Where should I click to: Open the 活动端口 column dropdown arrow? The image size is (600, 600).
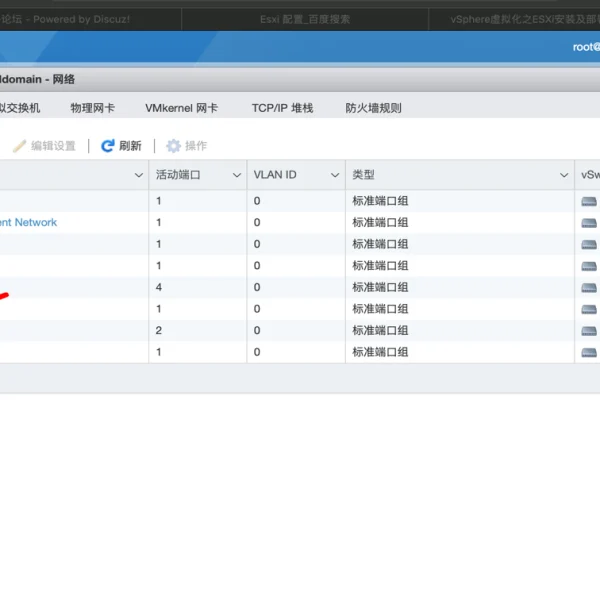pos(237,175)
